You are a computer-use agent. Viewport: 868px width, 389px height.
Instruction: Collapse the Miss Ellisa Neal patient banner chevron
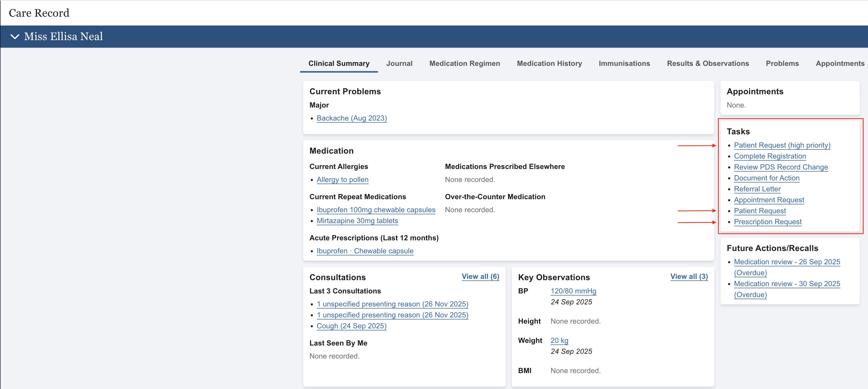(x=15, y=36)
